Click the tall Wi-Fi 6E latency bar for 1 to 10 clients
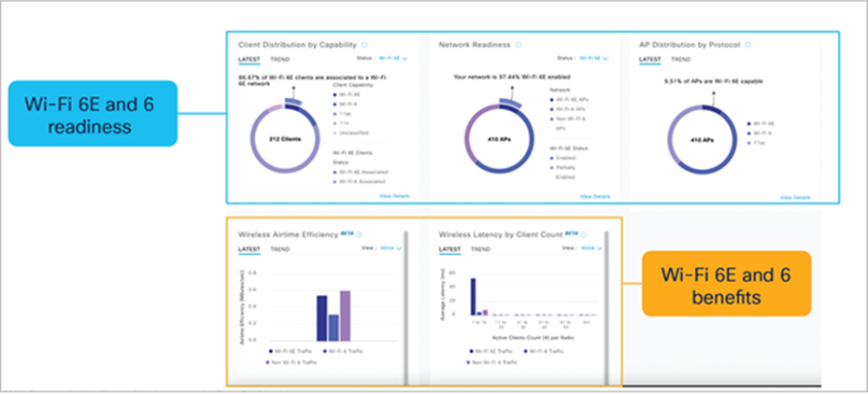The image size is (868, 394). coord(474,297)
